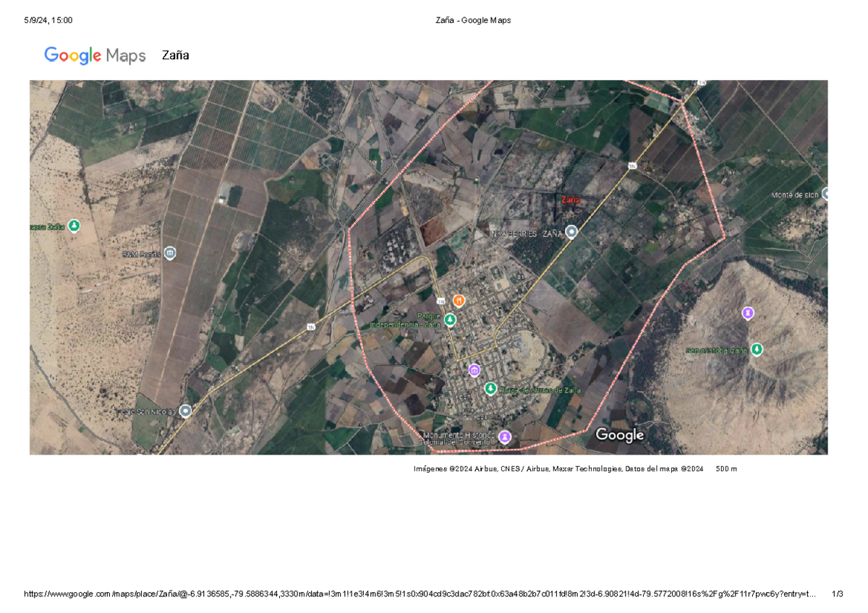Open the purple museum marker in Zaña town
The height and width of the screenshot is (613, 868).
coord(475,369)
